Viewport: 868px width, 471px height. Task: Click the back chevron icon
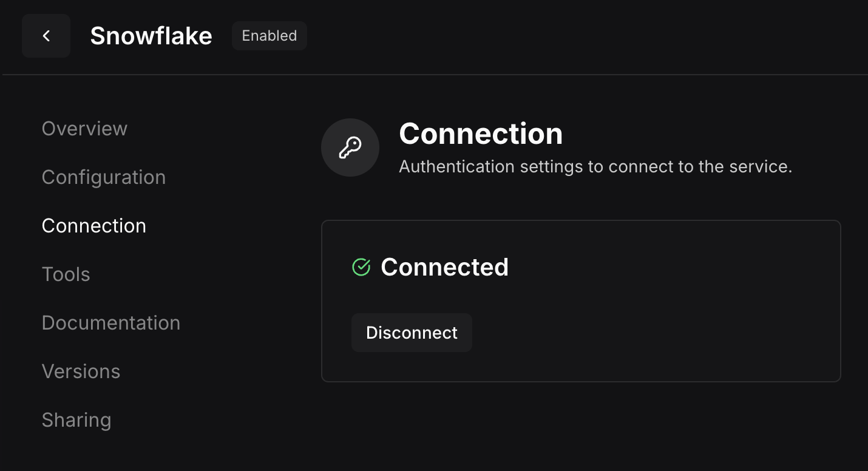coord(46,36)
